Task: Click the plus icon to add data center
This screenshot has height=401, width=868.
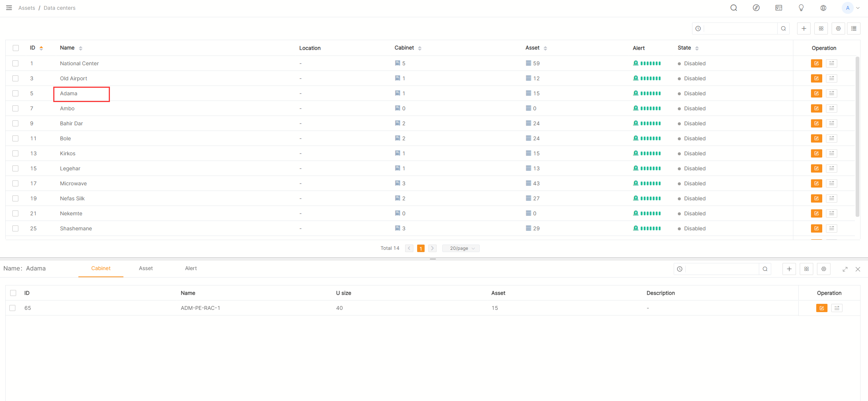Action: coord(804,29)
